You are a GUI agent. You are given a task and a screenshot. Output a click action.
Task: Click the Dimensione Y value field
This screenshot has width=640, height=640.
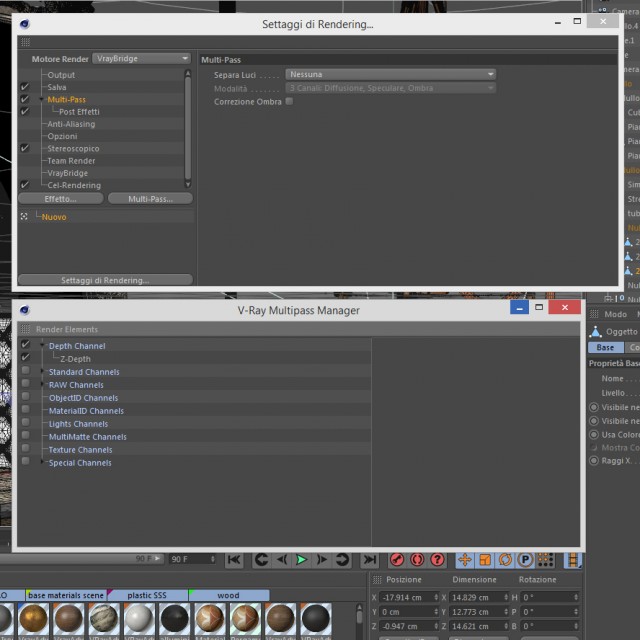coord(479,611)
